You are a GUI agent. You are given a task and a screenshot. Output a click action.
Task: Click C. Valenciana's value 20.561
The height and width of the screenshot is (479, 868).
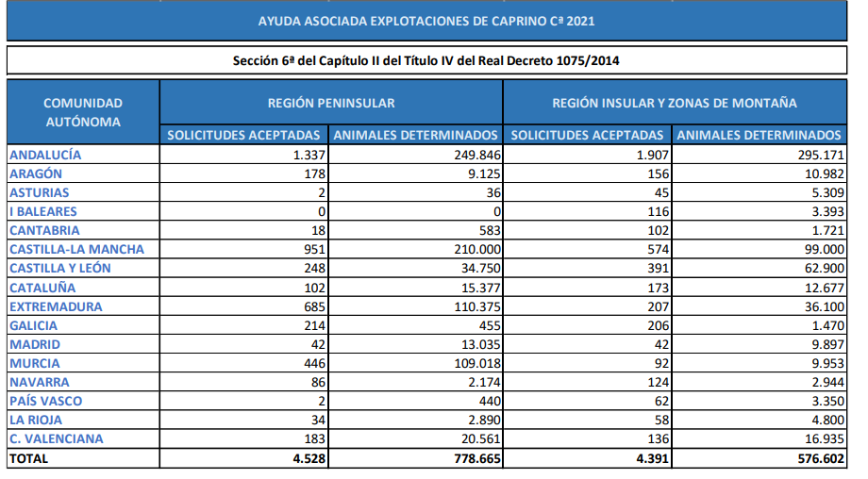pyautogui.click(x=480, y=438)
